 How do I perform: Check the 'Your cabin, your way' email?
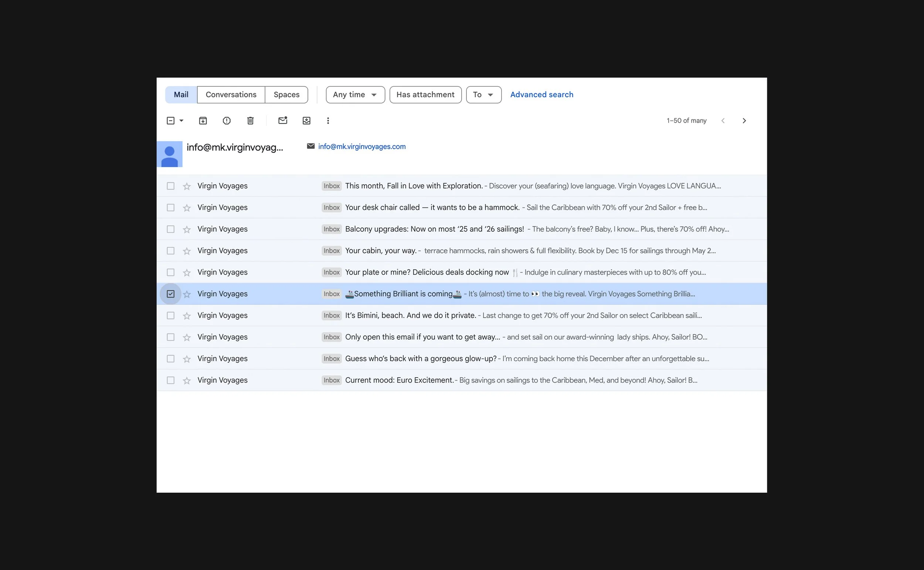(x=170, y=251)
